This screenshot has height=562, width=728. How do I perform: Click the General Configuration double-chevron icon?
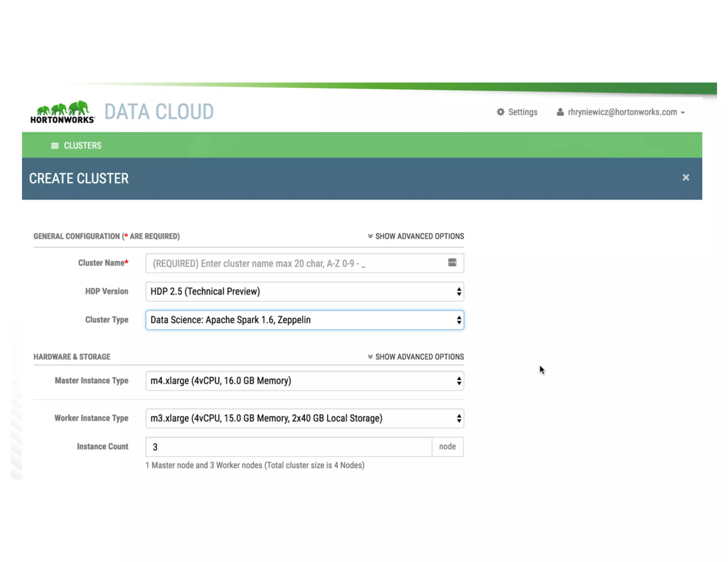pos(370,236)
